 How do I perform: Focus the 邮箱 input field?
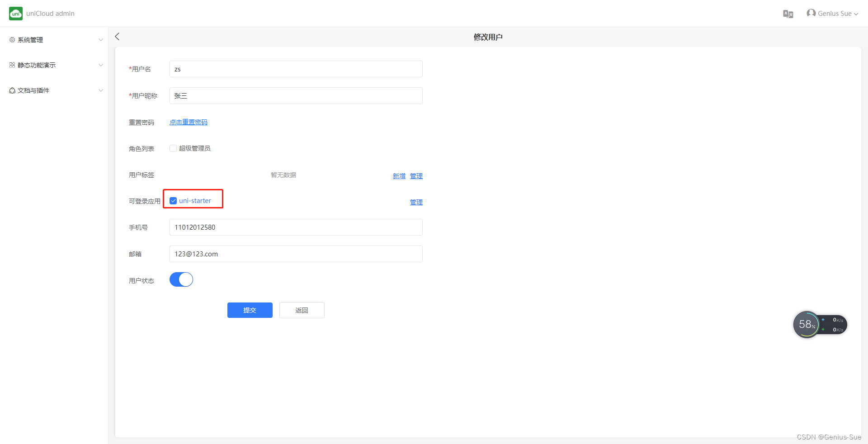[x=296, y=254]
